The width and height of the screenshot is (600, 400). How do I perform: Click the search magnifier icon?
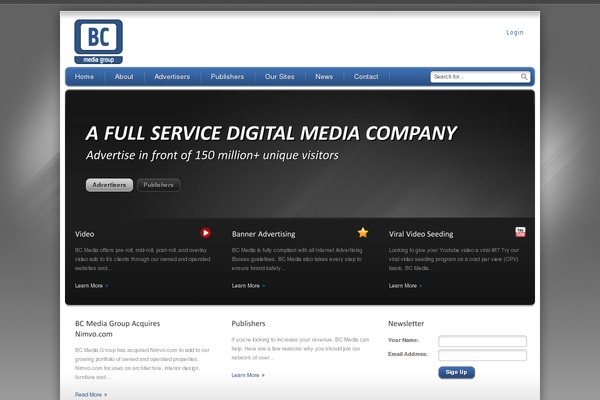click(524, 77)
